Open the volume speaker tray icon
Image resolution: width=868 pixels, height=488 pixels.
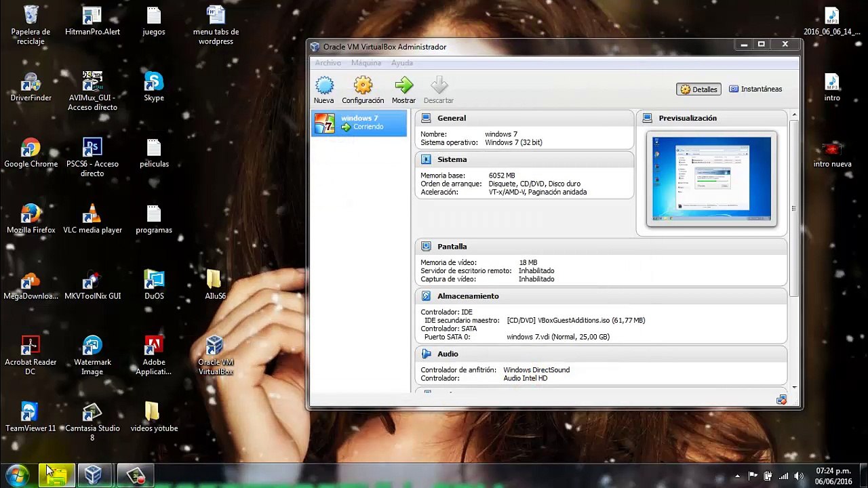[x=799, y=476]
